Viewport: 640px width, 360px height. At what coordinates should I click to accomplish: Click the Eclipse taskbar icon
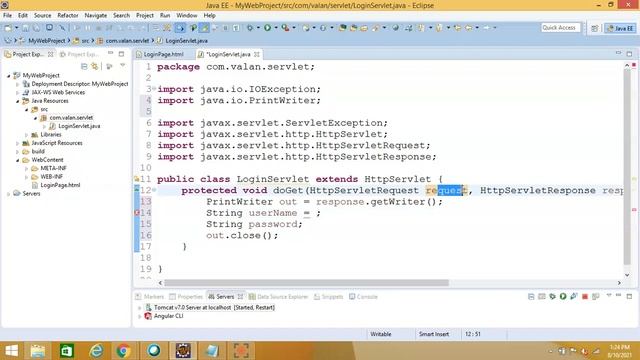pyautogui.click(x=183, y=351)
